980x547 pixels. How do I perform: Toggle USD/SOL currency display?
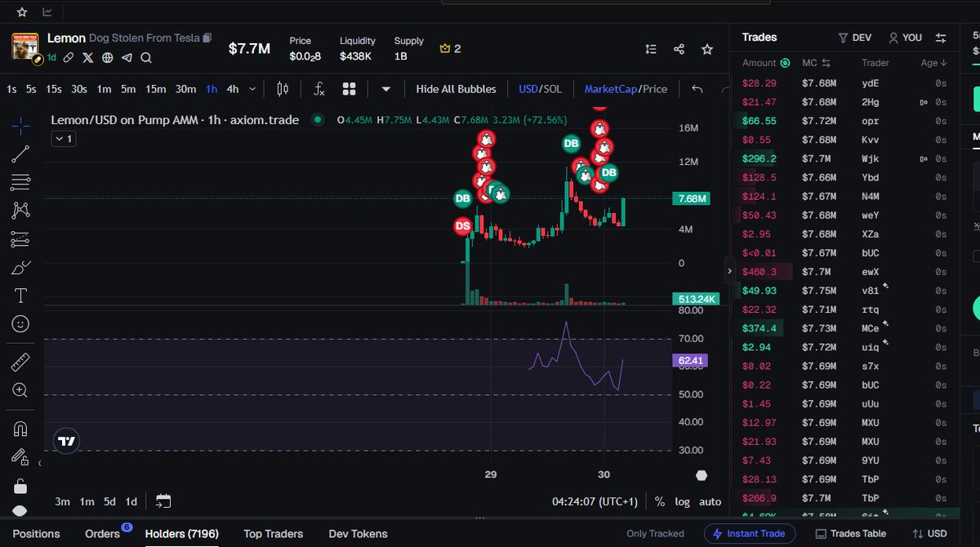[540, 89]
